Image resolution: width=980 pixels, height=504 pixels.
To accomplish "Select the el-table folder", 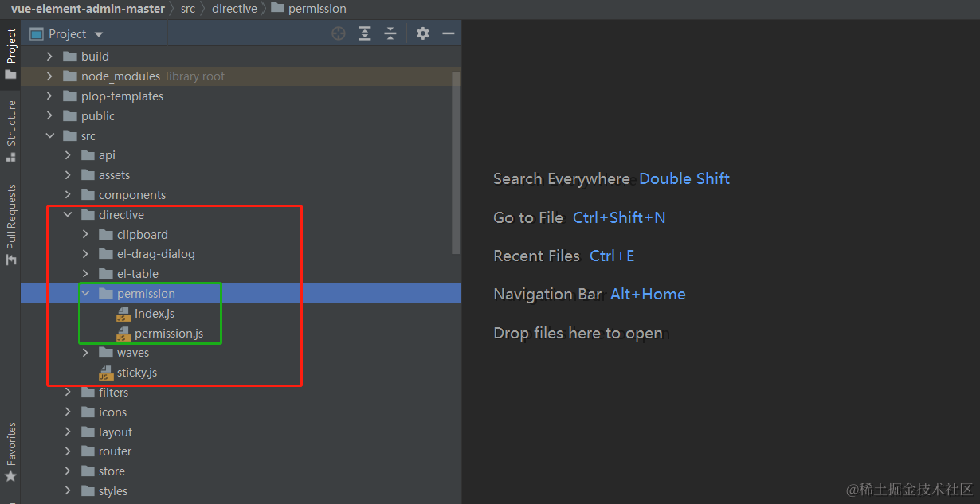I will tap(138, 274).
